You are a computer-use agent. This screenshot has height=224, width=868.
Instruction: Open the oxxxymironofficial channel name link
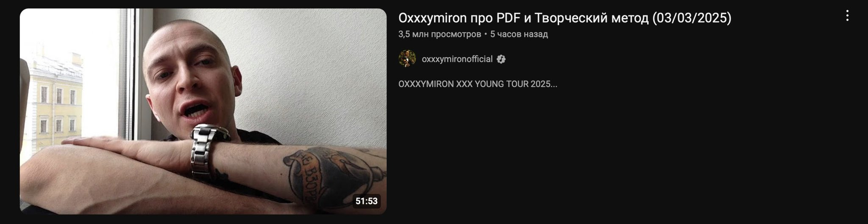(457, 59)
